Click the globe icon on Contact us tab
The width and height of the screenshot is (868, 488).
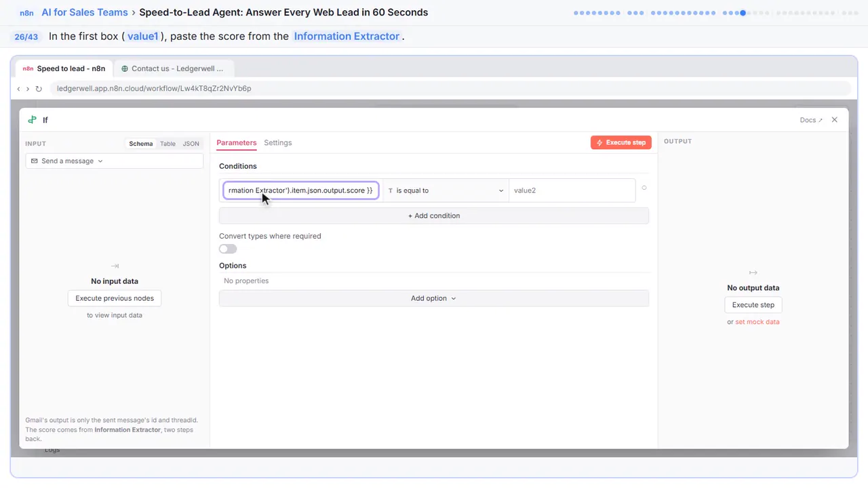125,68
